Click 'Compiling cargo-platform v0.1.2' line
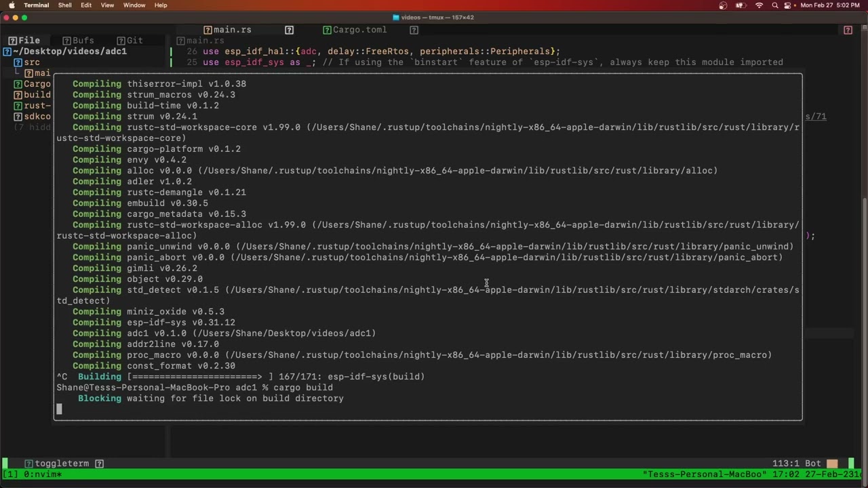This screenshot has height=488, width=868. point(157,149)
